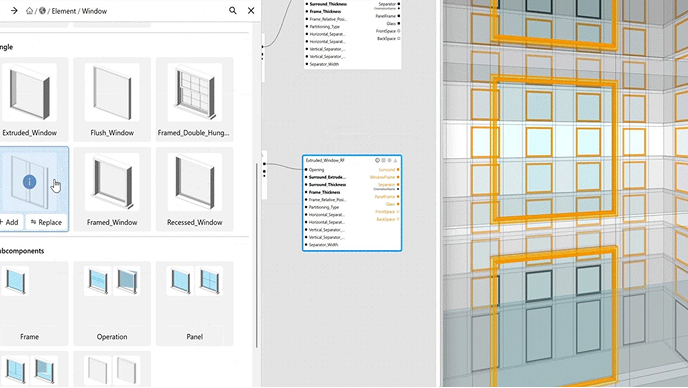Click the round gear-like icon in Extruded_Window_RF header
The width and height of the screenshot is (688, 388).
tap(389, 160)
